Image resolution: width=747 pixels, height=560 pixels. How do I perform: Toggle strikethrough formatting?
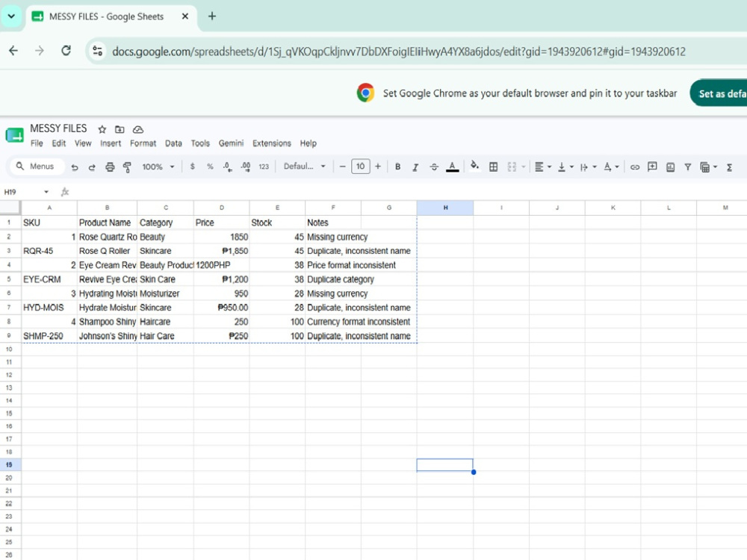click(433, 167)
